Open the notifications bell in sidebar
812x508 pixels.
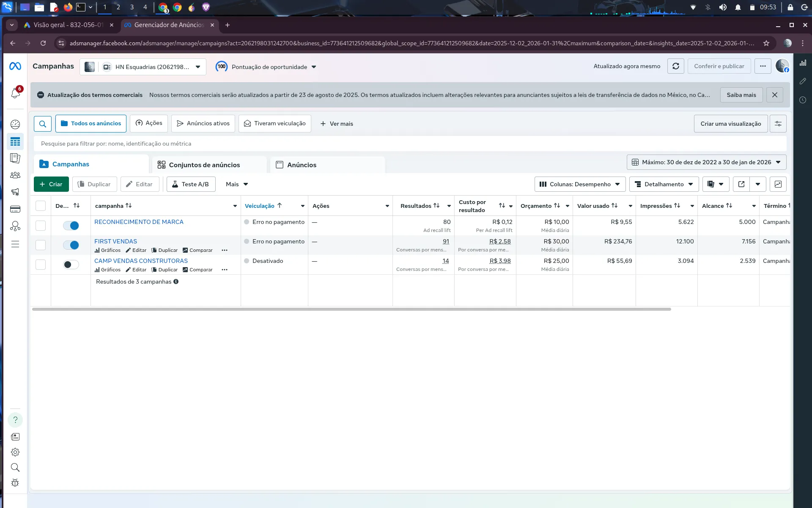point(16,93)
